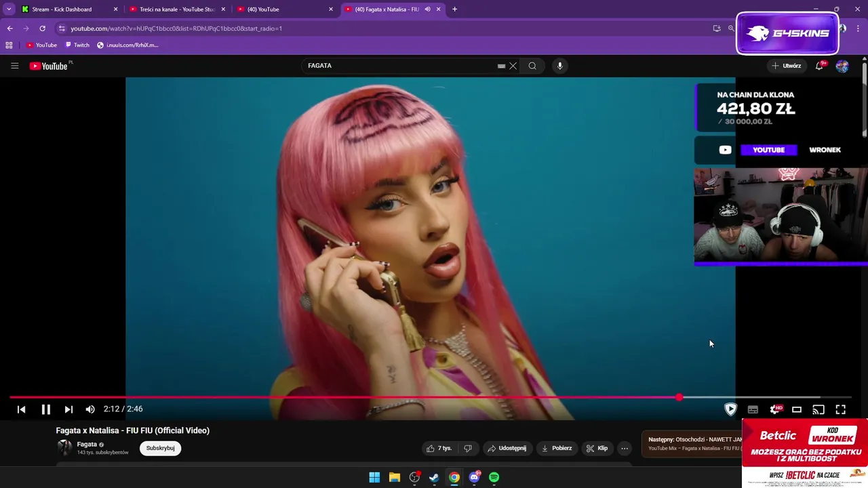Open the Twitch bookmark
The height and width of the screenshot is (488, 868).
coord(77,45)
